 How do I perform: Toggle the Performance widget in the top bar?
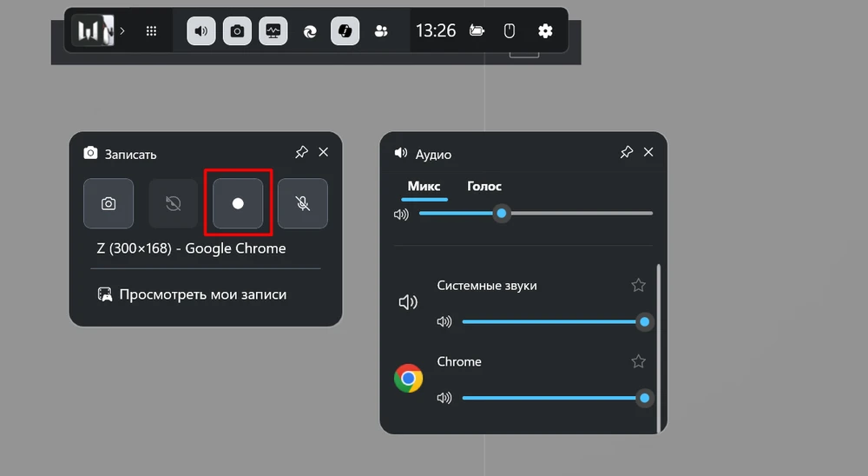pyautogui.click(x=273, y=30)
